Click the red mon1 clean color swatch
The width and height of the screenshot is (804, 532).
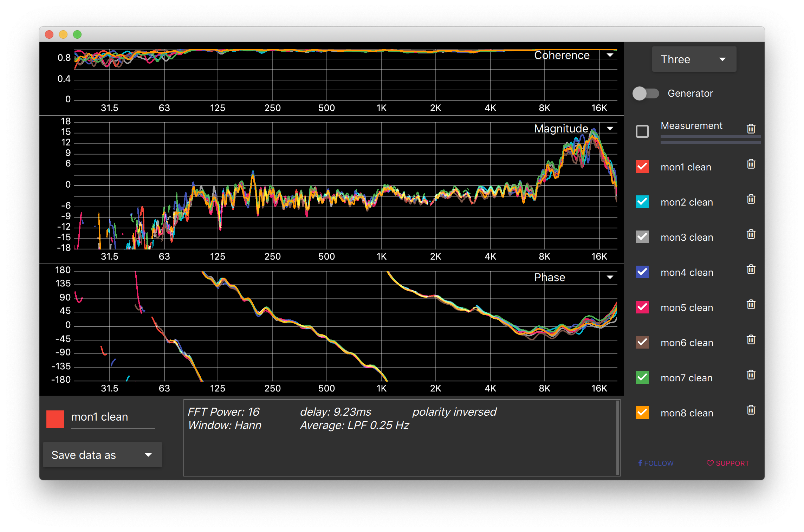(55, 419)
